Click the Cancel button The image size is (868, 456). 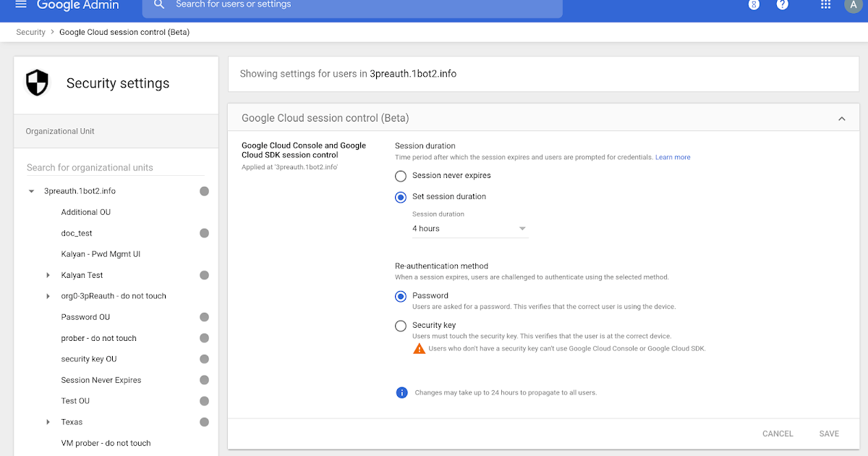tap(778, 434)
